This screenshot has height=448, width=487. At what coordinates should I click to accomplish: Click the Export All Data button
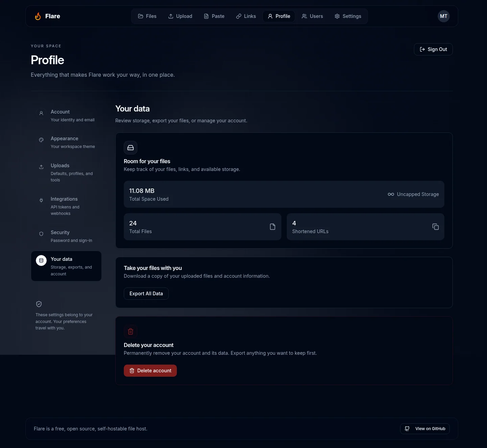146,294
